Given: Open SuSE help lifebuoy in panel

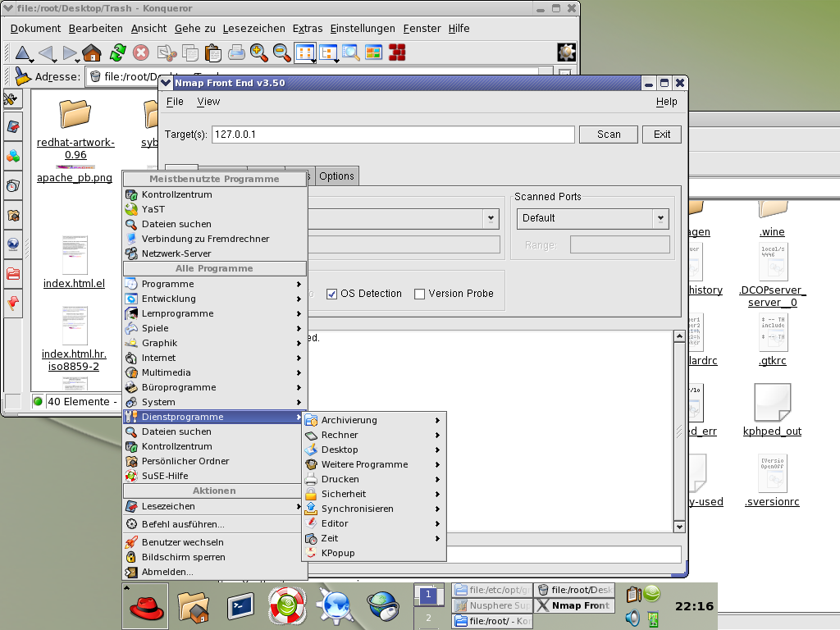Looking at the screenshot, I should [288, 606].
